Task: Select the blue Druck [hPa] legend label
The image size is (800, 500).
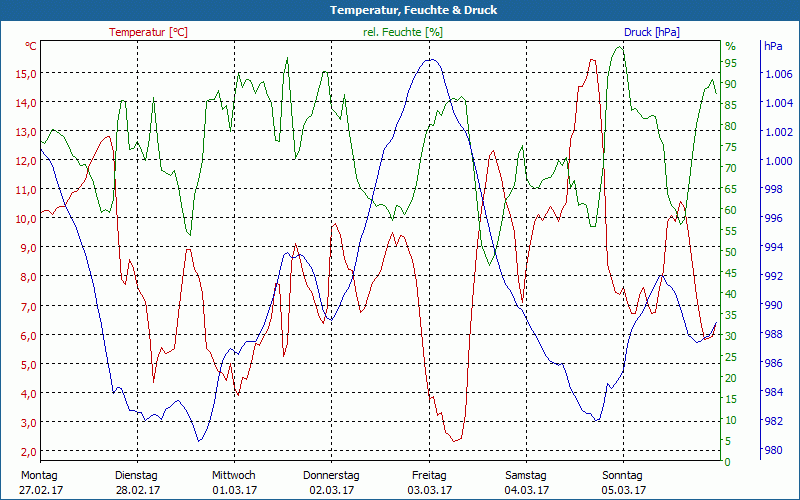Action: (651, 32)
